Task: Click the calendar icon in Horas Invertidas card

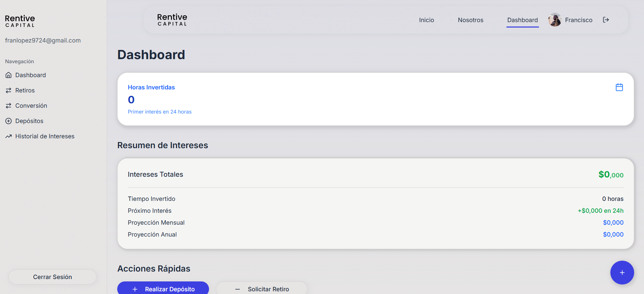Action: [x=619, y=87]
